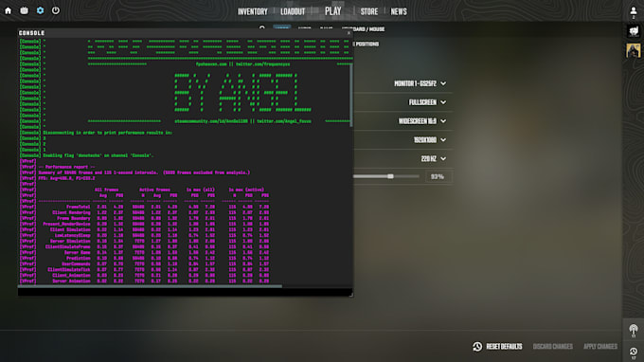Screen dimensions: 644x362
Task: Adjust the brightness slider handle
Action: pyautogui.click(x=390, y=176)
